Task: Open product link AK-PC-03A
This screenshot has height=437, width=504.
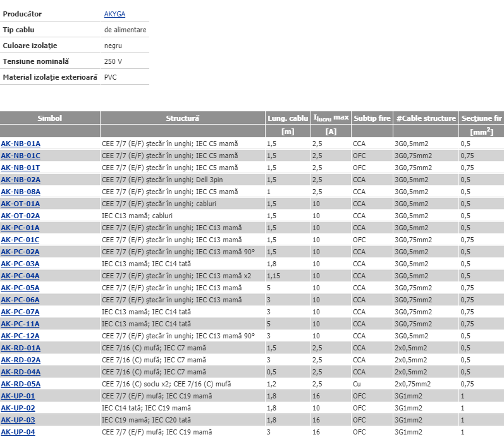Action: pos(20,264)
